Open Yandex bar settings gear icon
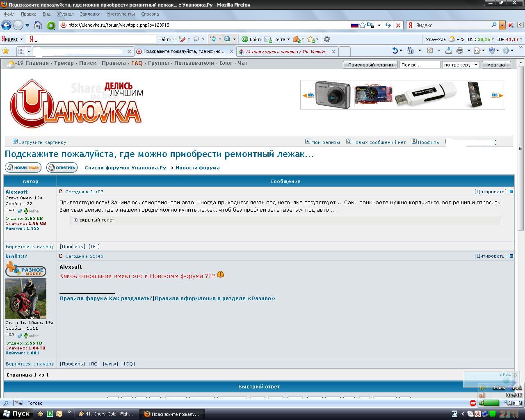The width and height of the screenshot is (525, 420). tap(327, 39)
